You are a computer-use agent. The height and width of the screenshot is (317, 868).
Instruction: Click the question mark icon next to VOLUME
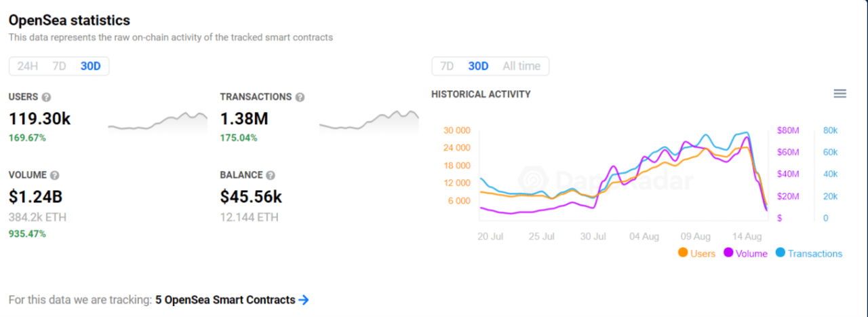pyautogui.click(x=54, y=175)
